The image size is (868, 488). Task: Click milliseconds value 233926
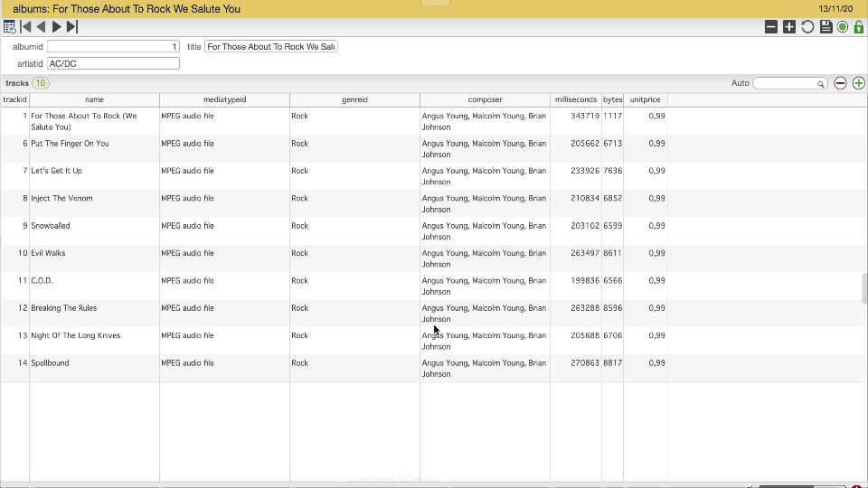pos(585,171)
